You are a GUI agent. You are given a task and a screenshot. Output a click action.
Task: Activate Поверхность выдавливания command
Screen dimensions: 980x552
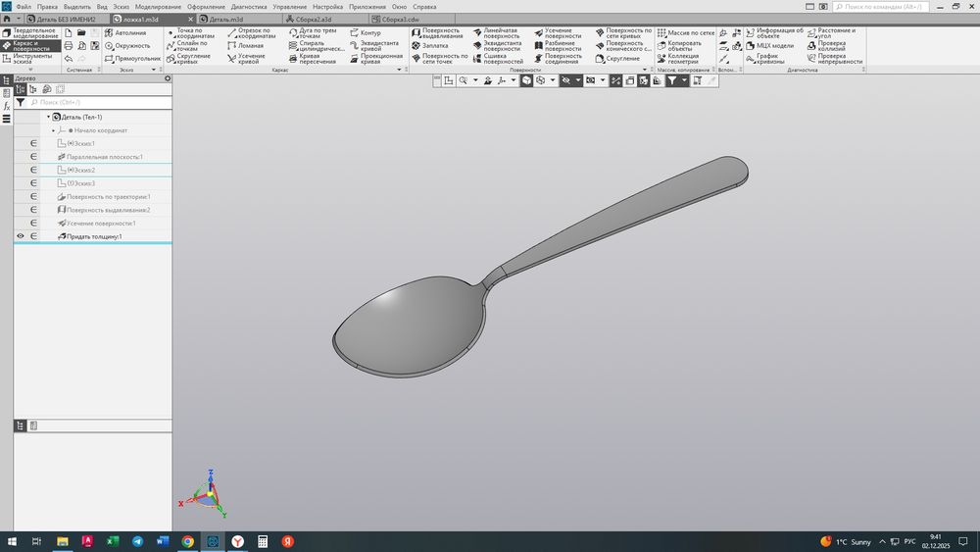point(437,32)
